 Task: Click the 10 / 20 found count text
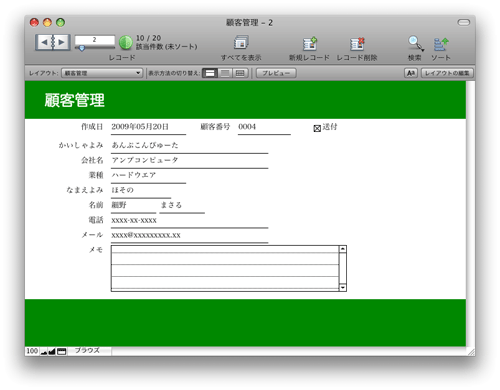point(148,38)
